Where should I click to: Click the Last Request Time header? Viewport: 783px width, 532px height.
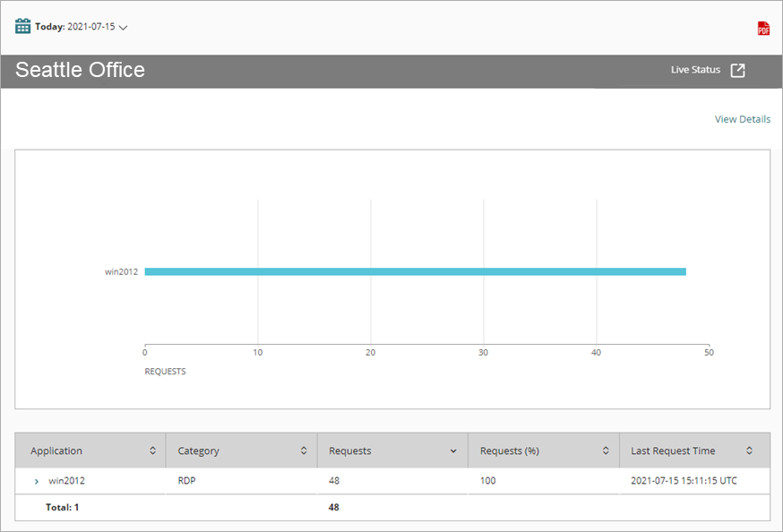click(x=673, y=450)
